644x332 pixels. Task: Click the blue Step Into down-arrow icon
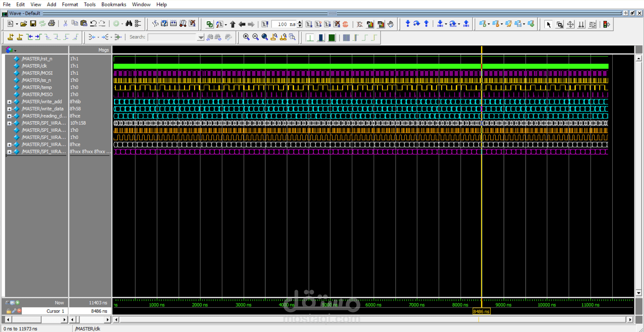tap(408, 24)
